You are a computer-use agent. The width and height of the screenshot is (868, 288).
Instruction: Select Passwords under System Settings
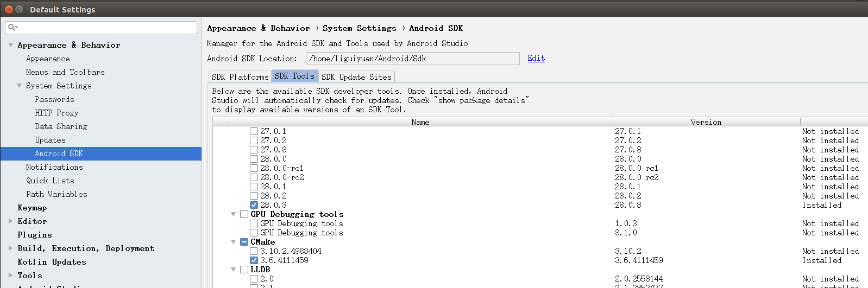click(54, 99)
